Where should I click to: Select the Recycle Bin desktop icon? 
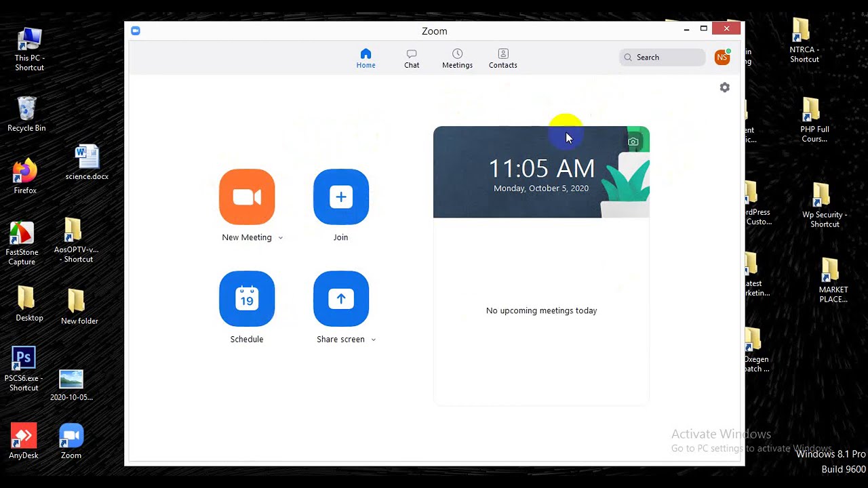click(26, 114)
